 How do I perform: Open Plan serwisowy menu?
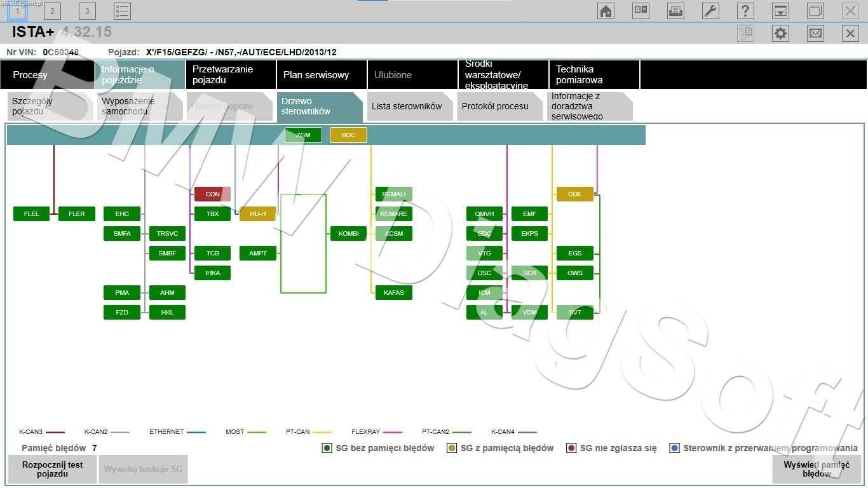click(x=322, y=75)
